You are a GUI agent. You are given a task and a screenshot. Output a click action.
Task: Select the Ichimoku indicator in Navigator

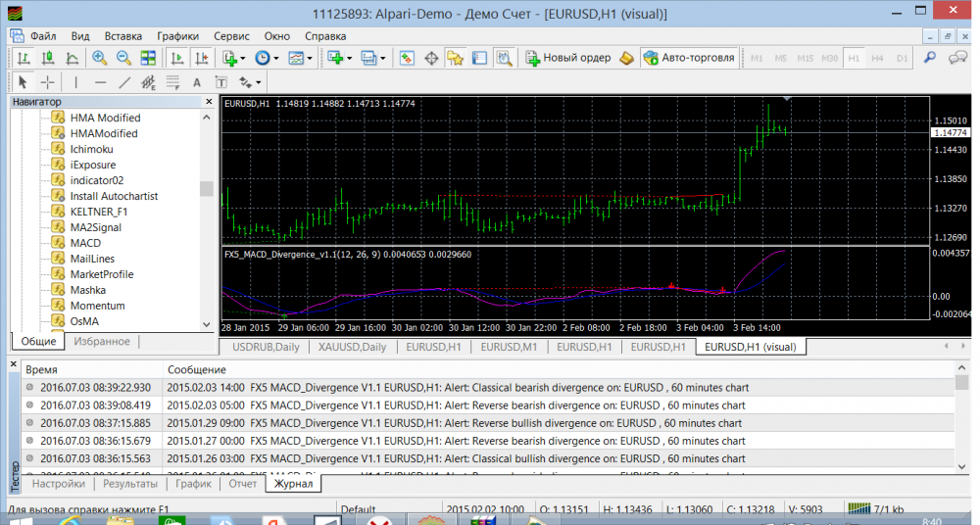coord(91,149)
